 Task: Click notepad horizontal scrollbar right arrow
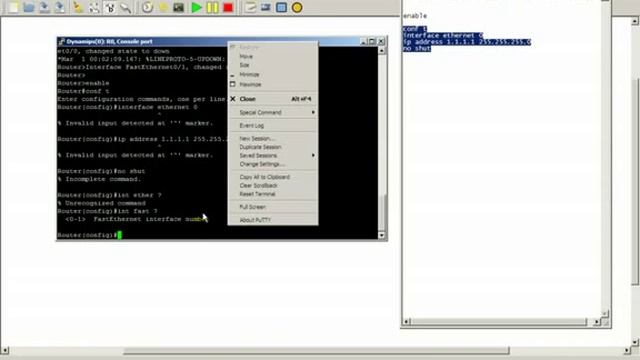coord(596,322)
